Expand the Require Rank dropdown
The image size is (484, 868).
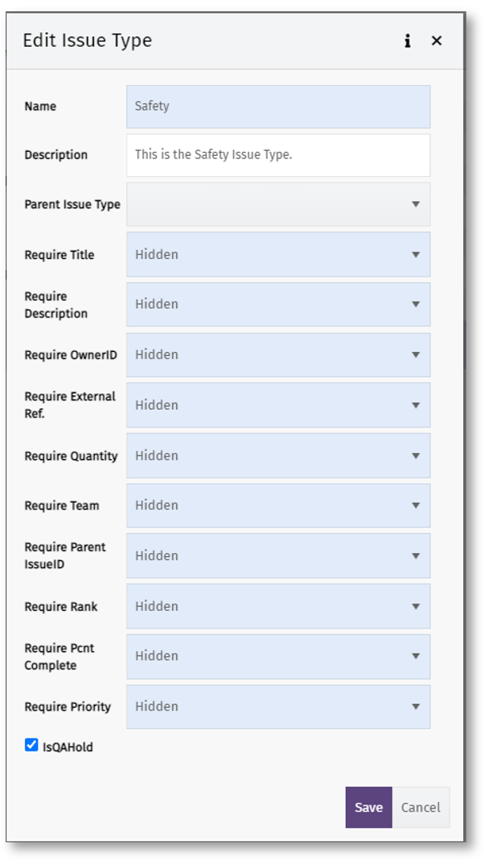(x=277, y=606)
